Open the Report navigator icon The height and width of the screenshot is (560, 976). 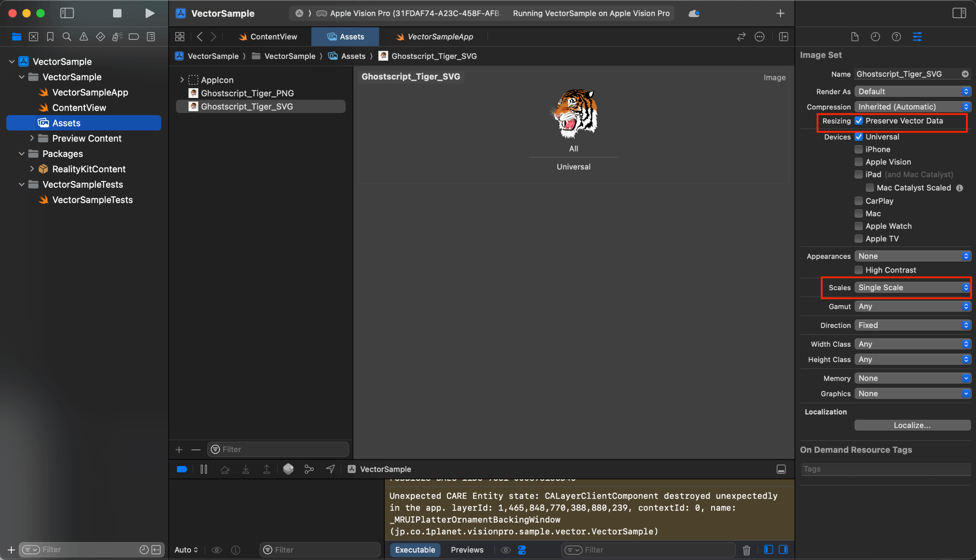pos(151,37)
